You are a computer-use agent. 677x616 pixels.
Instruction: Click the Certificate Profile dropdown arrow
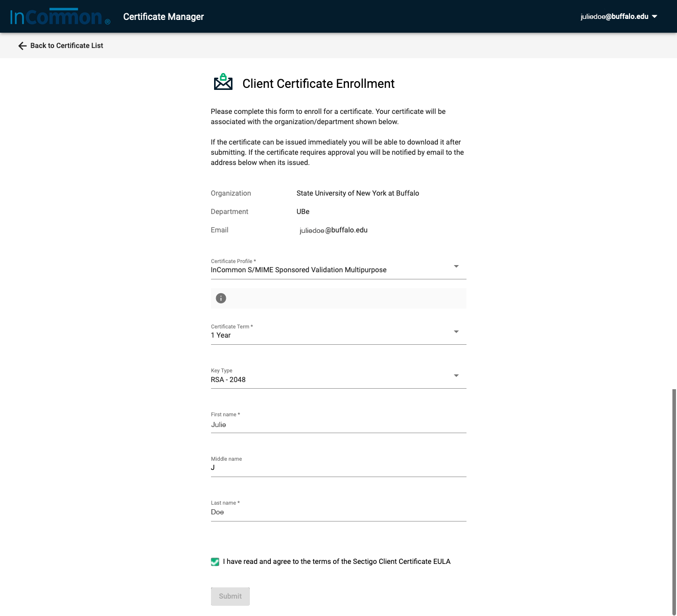(456, 267)
